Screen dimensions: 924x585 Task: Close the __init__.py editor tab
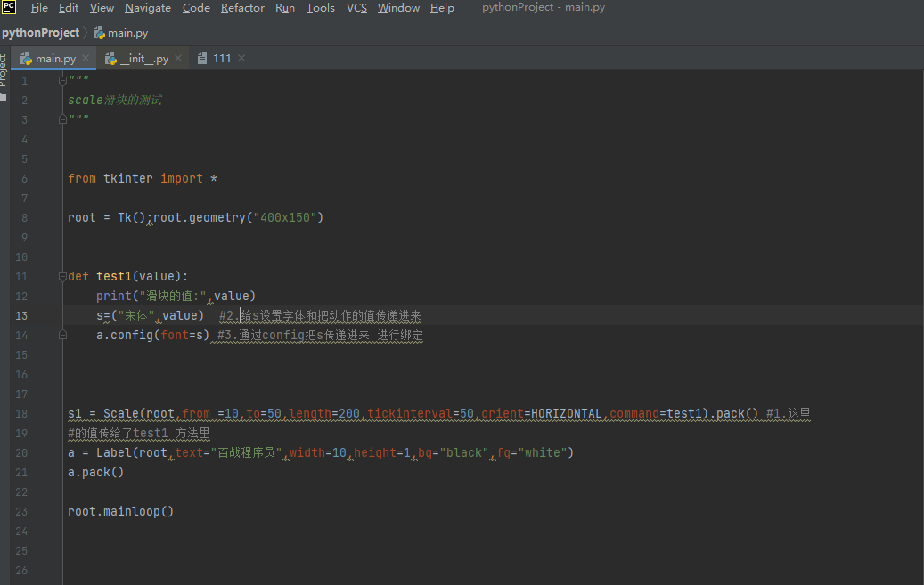[178, 58]
